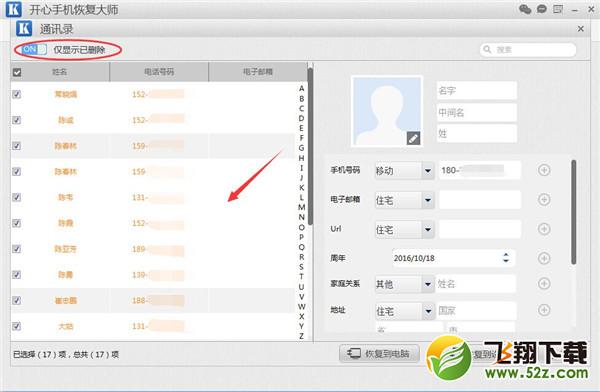Add another Url with plus icon
Viewport: 600px width, 392px height.
pos(544,229)
